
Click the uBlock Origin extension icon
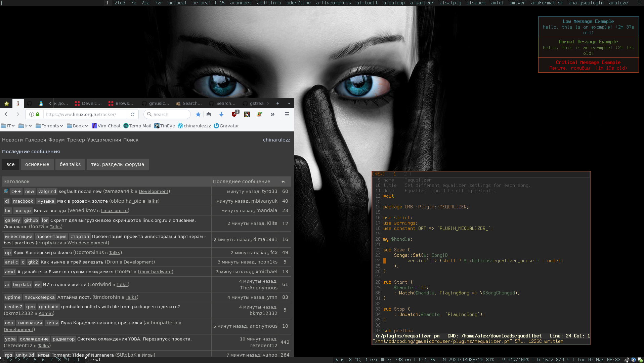tap(234, 114)
